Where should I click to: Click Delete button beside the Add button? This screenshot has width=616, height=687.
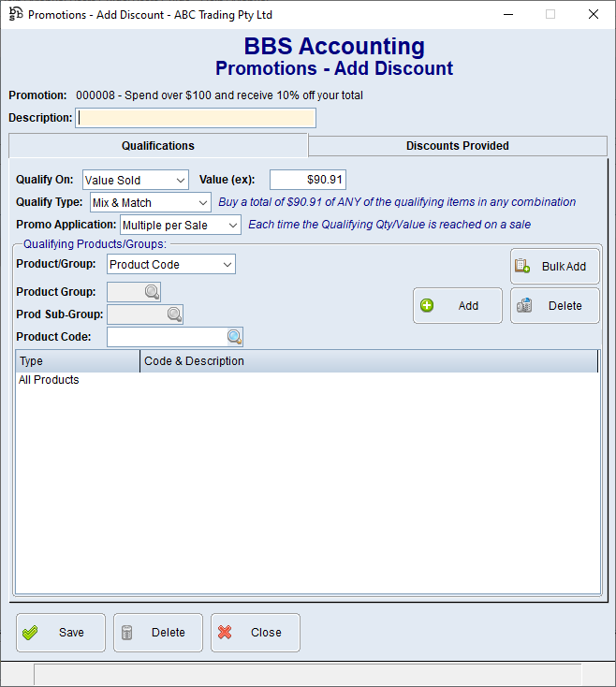[x=554, y=306]
